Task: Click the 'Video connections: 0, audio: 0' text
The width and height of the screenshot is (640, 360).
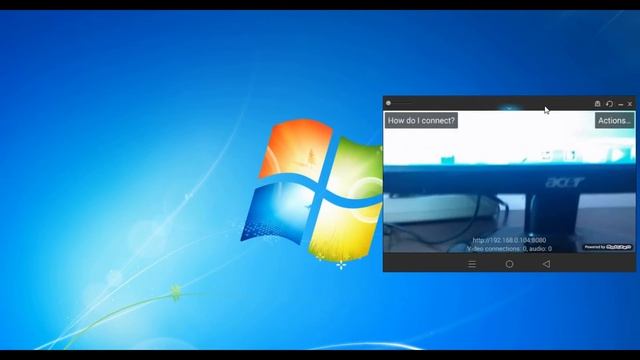Action: tap(509, 248)
